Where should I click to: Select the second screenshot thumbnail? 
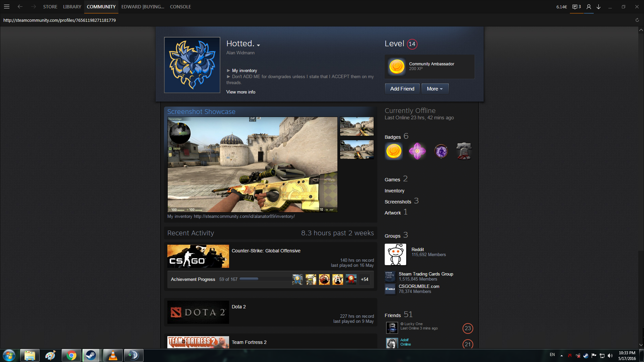357,149
